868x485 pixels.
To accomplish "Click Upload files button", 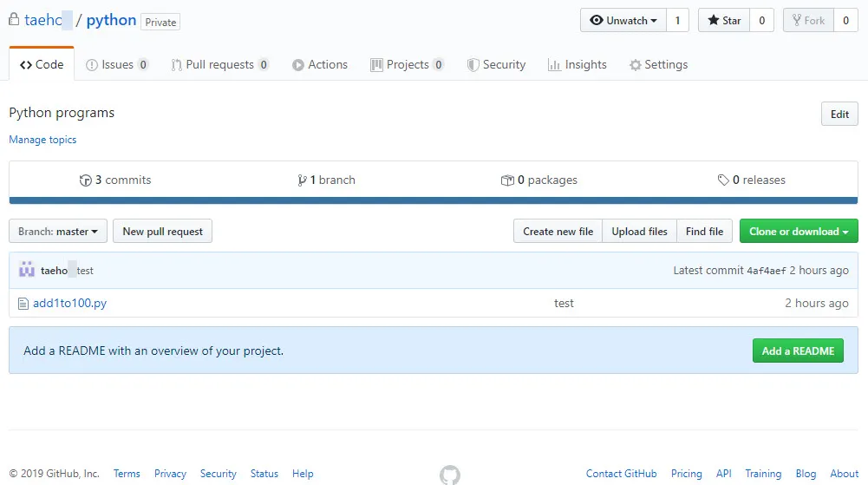I will click(639, 231).
